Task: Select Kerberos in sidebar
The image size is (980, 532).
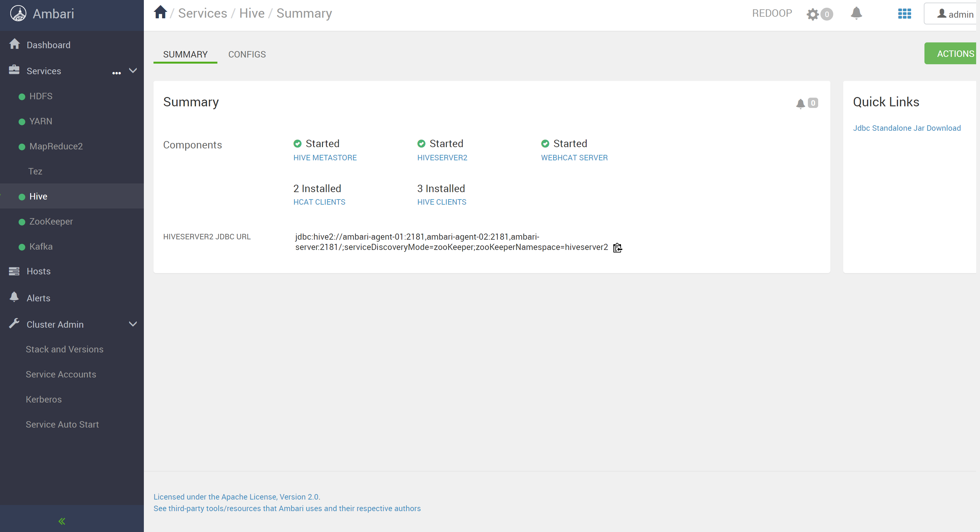Action: tap(44, 399)
